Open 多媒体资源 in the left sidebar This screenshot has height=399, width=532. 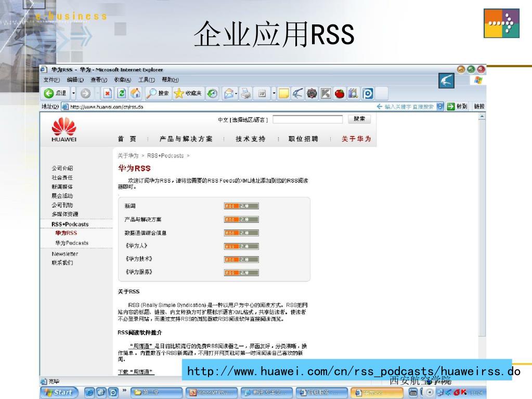pos(65,214)
